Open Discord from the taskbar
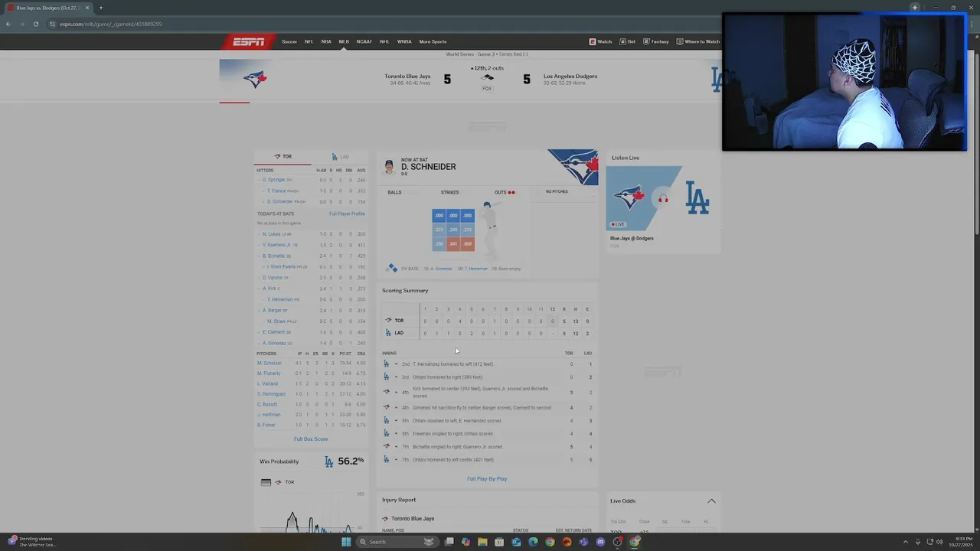The height and width of the screenshot is (551, 980). (600, 542)
